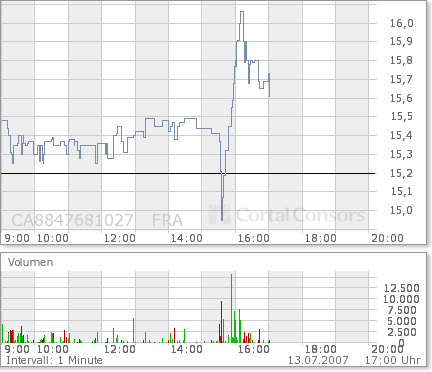Viewport: 432px width, 372px height.
Task: Click the date 13.07.2007
Action: click(x=318, y=360)
